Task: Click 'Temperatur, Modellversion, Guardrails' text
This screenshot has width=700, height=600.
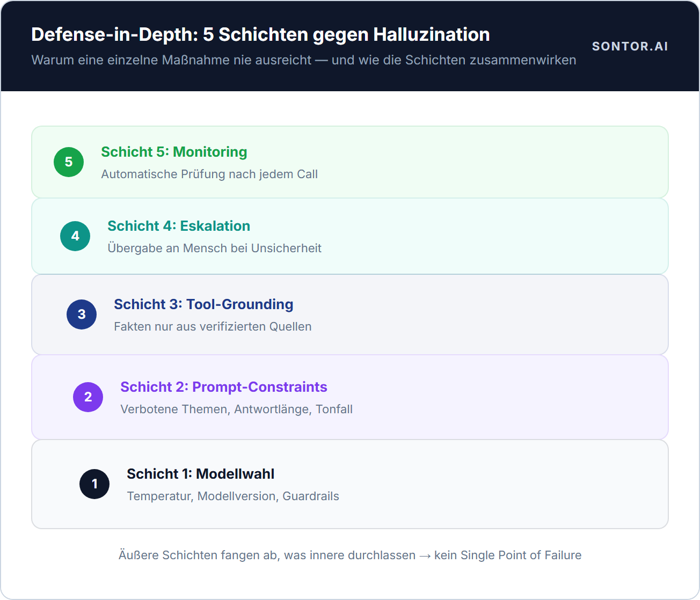Action: click(233, 496)
